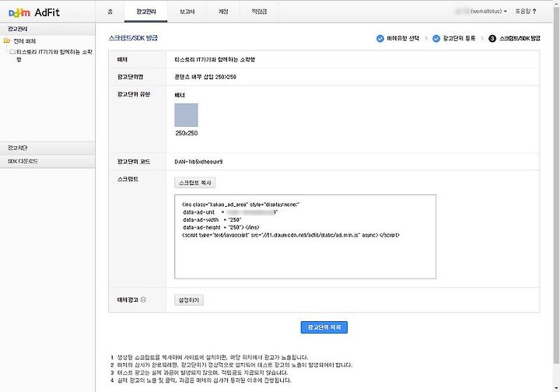
Task: Expand the 광고관리 sidebar section
Action: point(47,29)
